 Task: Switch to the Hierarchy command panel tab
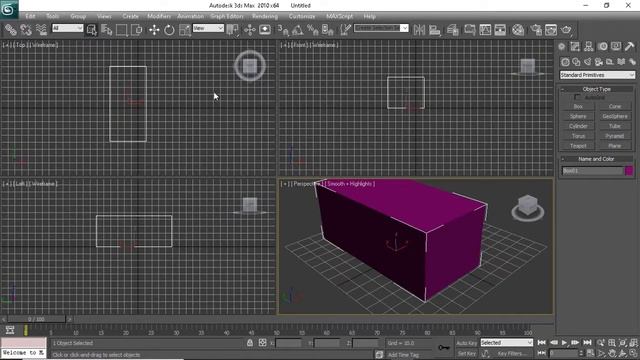coord(589,47)
